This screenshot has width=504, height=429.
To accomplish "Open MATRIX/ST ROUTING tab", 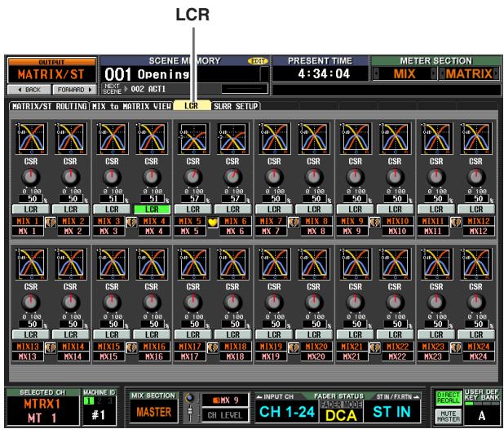I will tap(50, 106).
